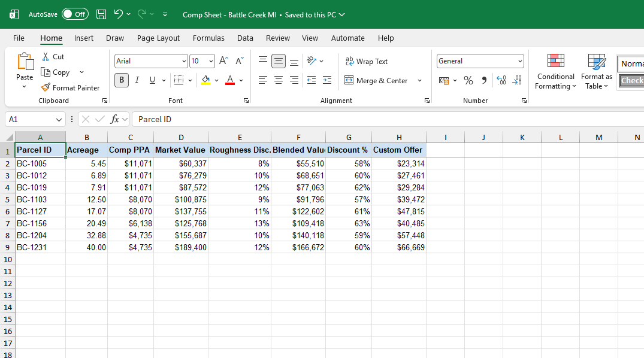The height and width of the screenshot is (358, 644).
Task: Apply Percent Style format
Action: tap(468, 80)
